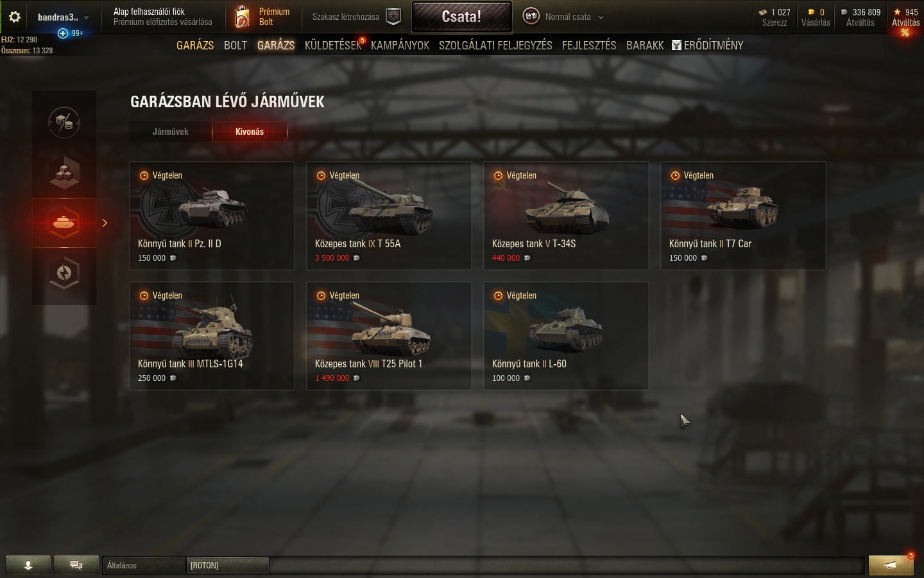Open the Prémium Bolt shop icon
Screen dimensions: 924x578
click(243, 17)
